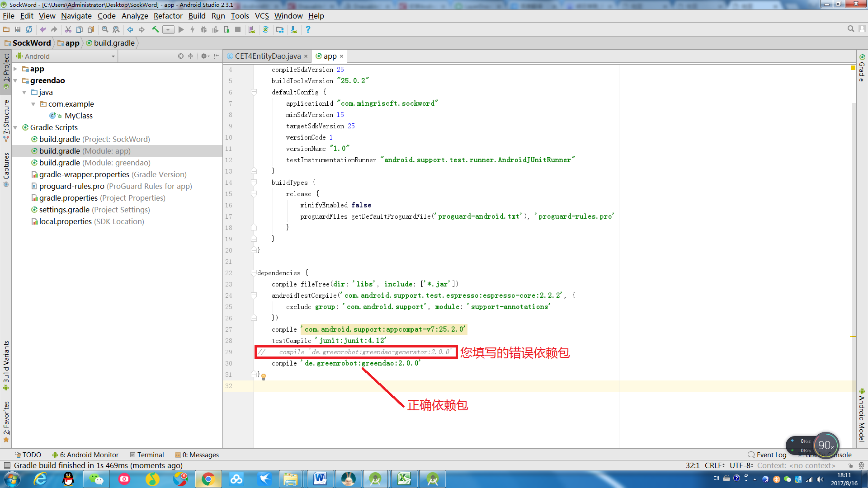Viewport: 868px width, 488px height.
Task: Open the AVD Manager icon
Action: (x=252, y=29)
